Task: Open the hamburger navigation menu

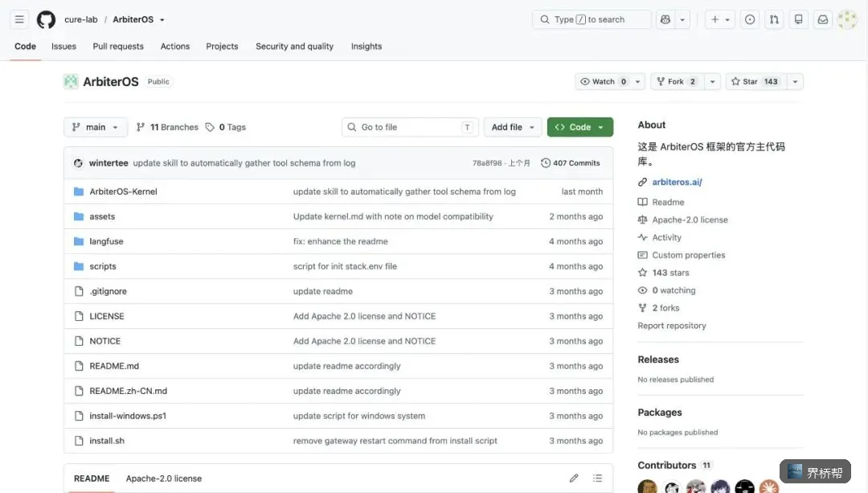Action: (x=19, y=19)
